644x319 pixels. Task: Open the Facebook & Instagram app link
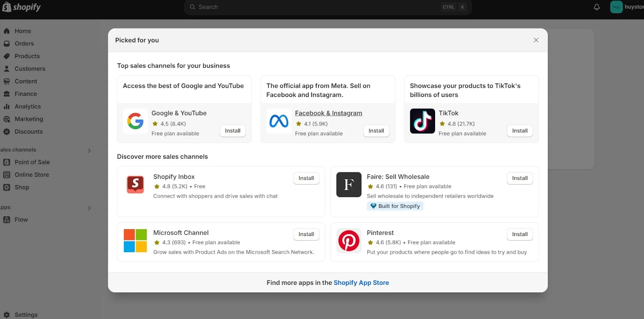pos(328,113)
